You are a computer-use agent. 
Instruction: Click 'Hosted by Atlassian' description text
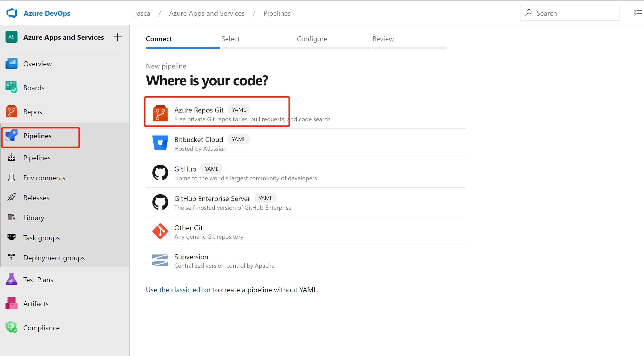tap(200, 149)
